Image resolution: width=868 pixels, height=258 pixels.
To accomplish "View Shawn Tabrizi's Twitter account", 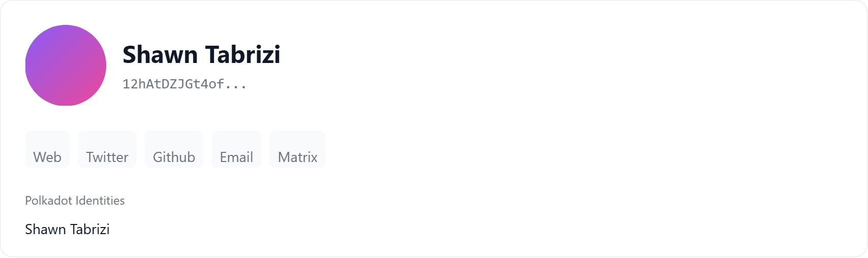I will pyautogui.click(x=107, y=150).
